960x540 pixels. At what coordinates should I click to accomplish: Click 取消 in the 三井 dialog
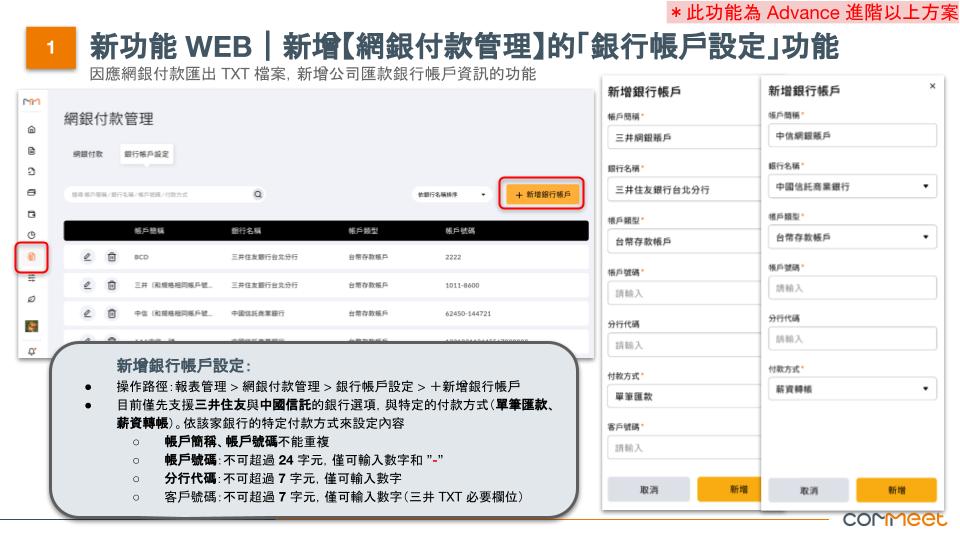(648, 490)
